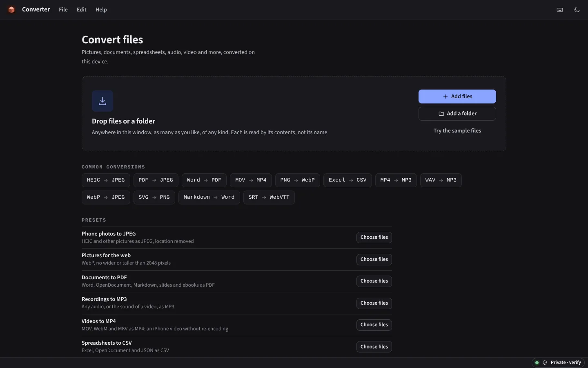Click the Documents to PDF preset title
The height and width of the screenshot is (368, 588).
click(x=104, y=278)
